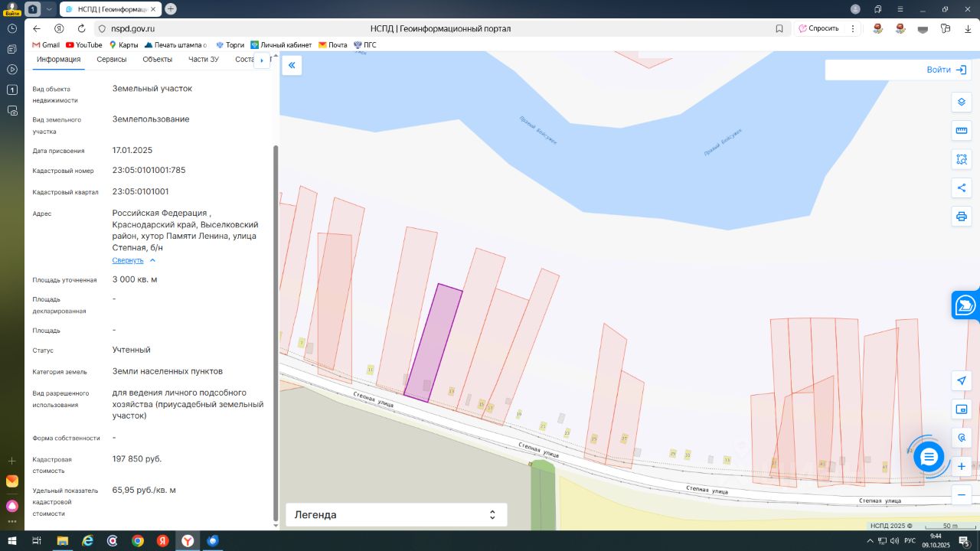Open the Спросить options menu
Viewport: 980px width, 551px height.
[853, 28]
